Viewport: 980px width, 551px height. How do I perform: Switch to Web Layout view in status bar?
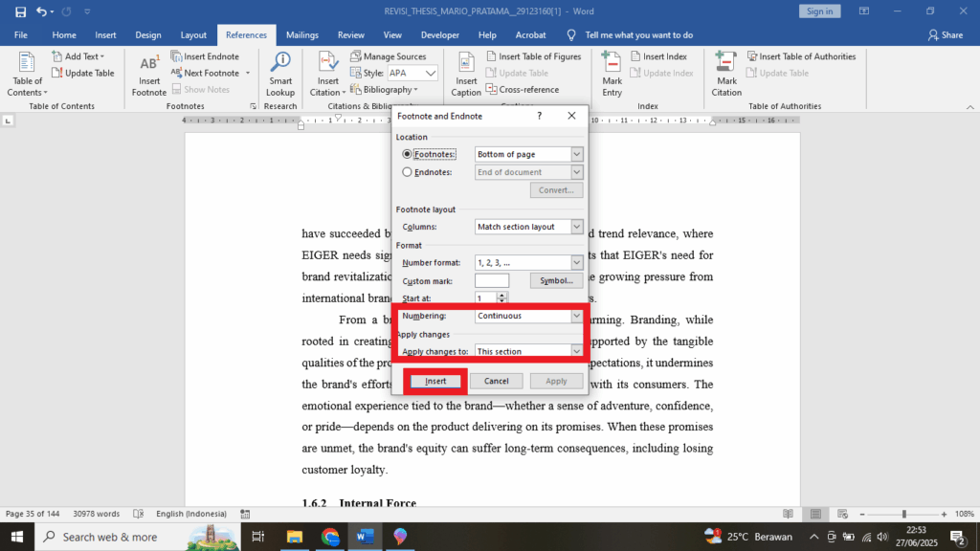(842, 514)
